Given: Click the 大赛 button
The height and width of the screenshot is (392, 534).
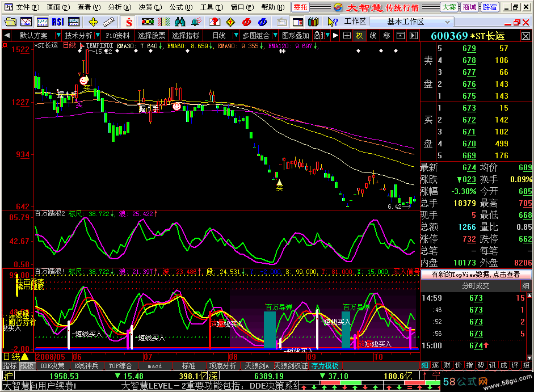Looking at the screenshot, I should tap(449, 7).
